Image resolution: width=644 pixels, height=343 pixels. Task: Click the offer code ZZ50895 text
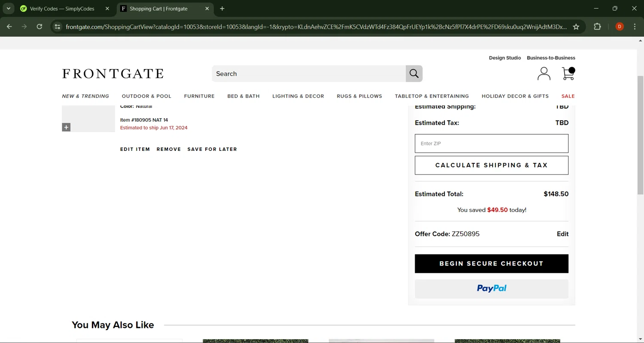[x=465, y=234]
